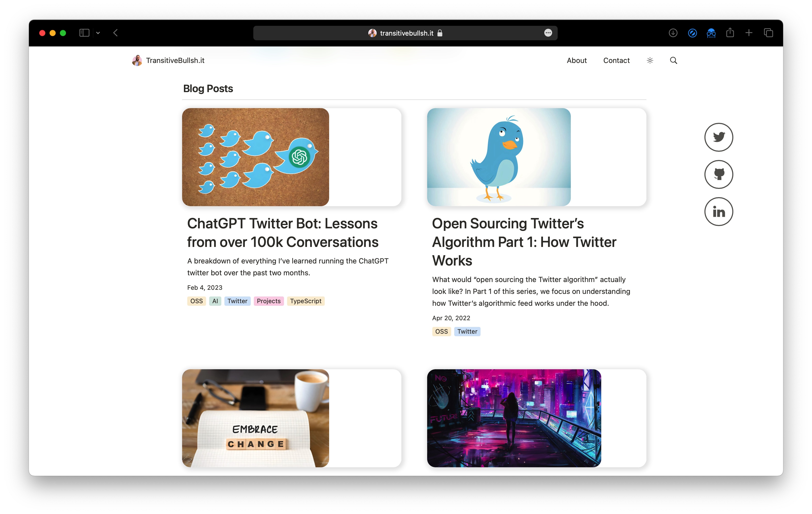The image size is (812, 514).
Task: Go back with the back arrow
Action: [x=115, y=33]
